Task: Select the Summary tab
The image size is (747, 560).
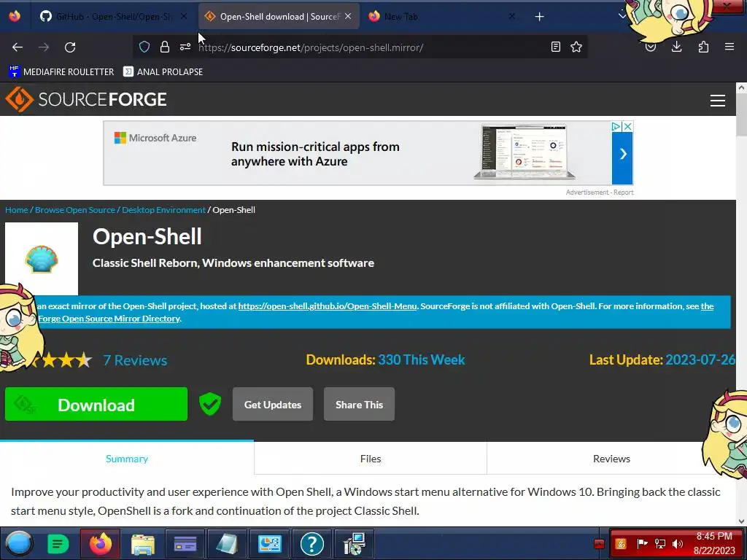Action: pyautogui.click(x=127, y=458)
